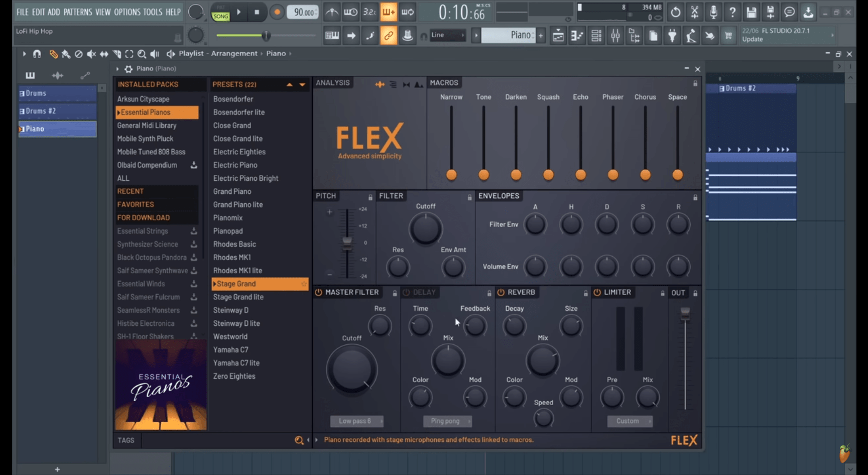Expand the Playlist menu arrow
This screenshot has height=475, width=868.
click(x=24, y=54)
